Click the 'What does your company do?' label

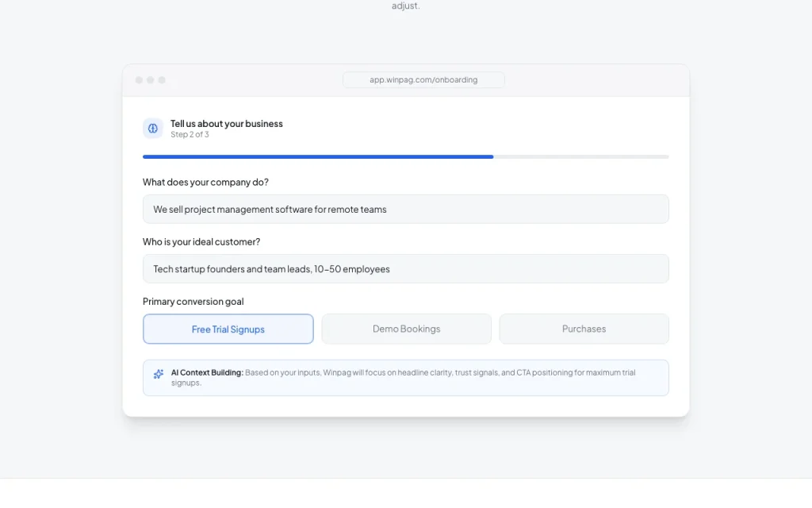pos(205,182)
